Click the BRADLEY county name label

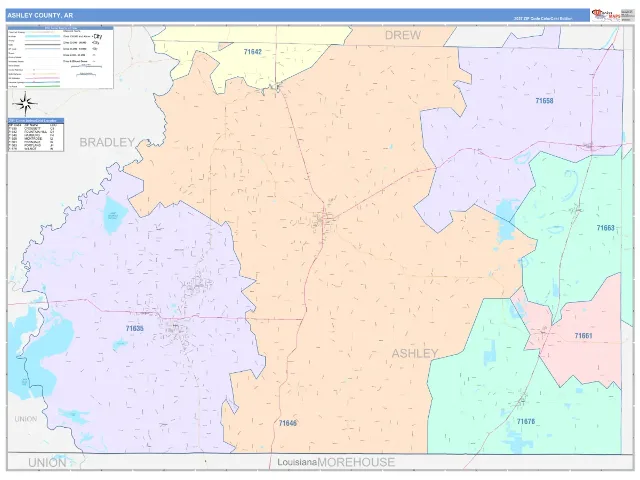click(107, 142)
